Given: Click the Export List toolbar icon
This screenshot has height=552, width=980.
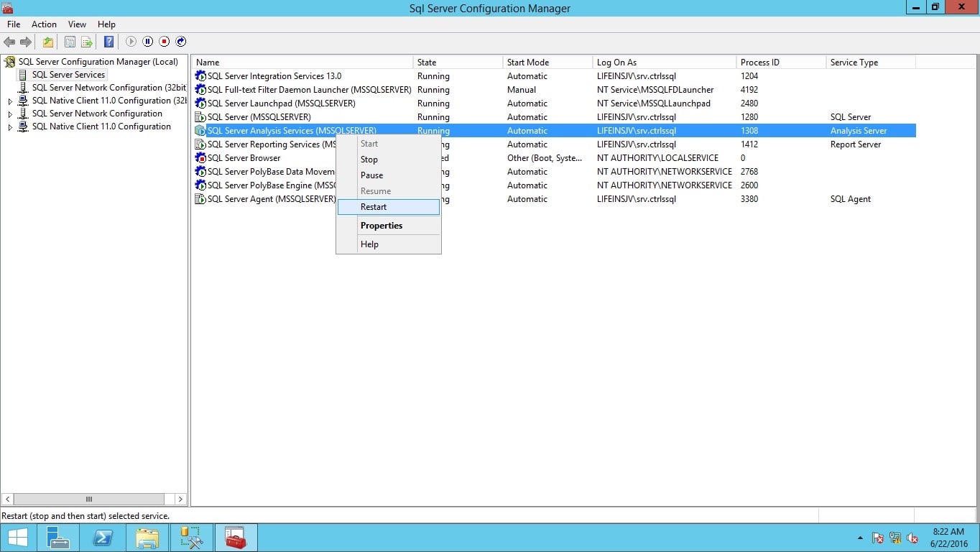Looking at the screenshot, I should tap(87, 42).
